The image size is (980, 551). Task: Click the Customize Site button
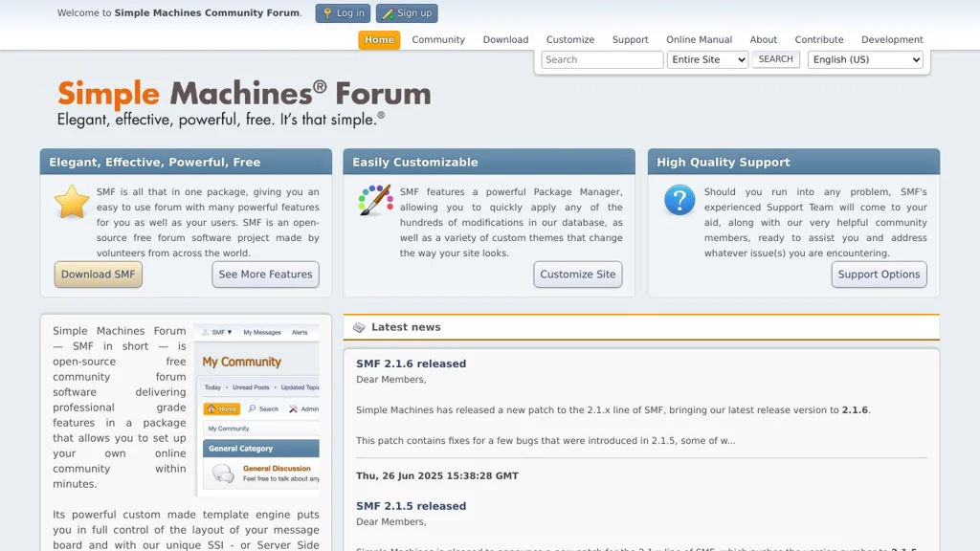tap(577, 275)
